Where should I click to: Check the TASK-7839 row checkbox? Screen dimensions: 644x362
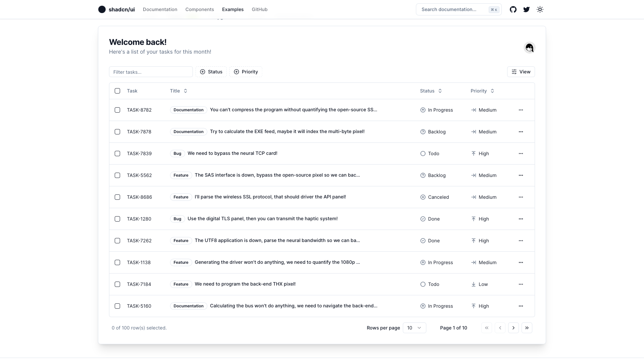coord(117,154)
